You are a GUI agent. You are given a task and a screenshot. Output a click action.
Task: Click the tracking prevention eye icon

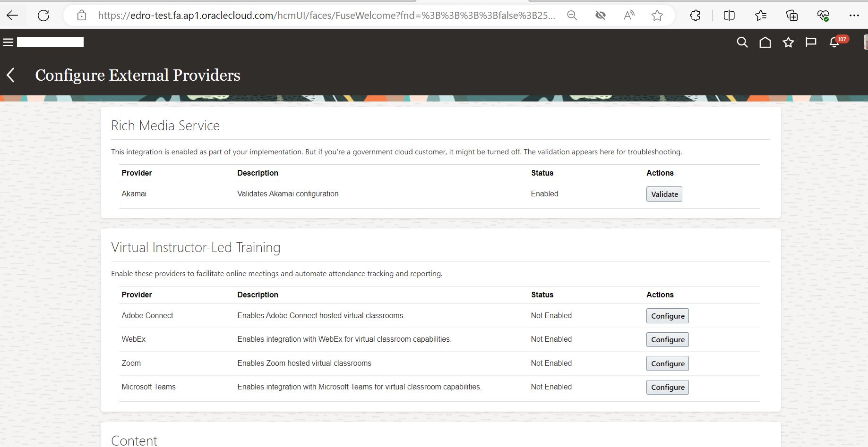601,16
